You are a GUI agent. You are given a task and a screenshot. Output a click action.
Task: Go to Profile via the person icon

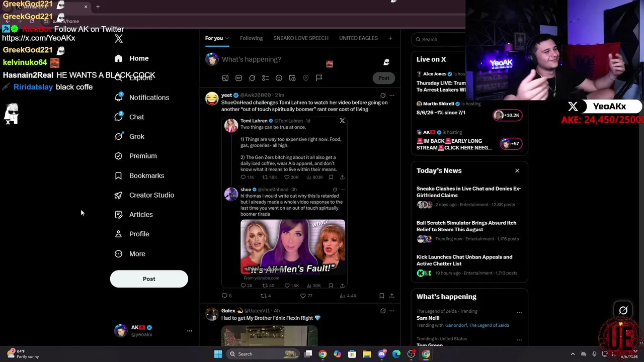click(x=118, y=234)
